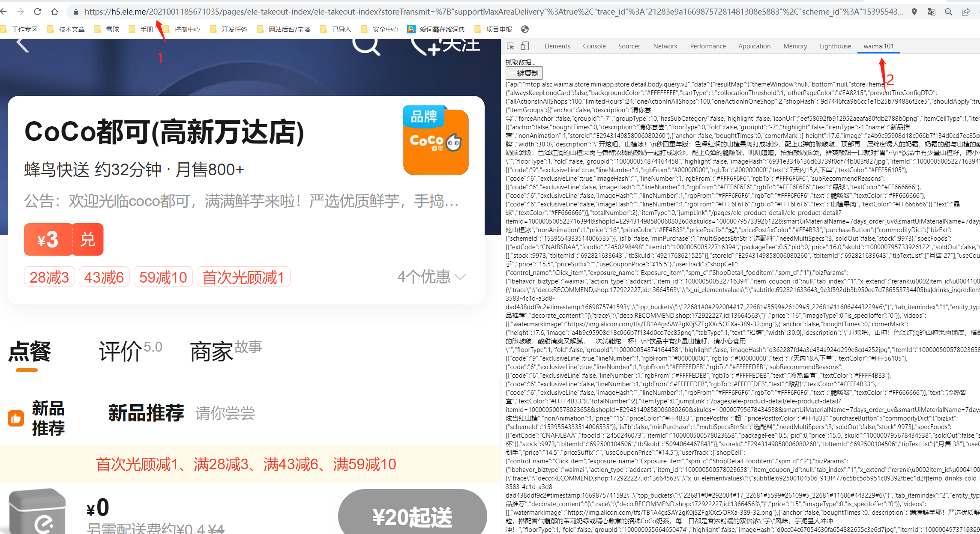Click the DevTools inspect element icon
The width and height of the screenshot is (980, 534).
[x=510, y=46]
